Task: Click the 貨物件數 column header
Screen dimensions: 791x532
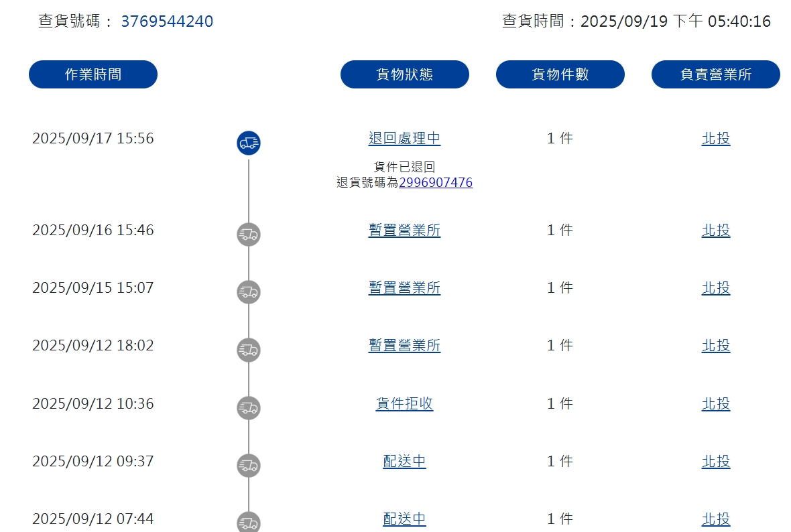Action: coord(560,74)
